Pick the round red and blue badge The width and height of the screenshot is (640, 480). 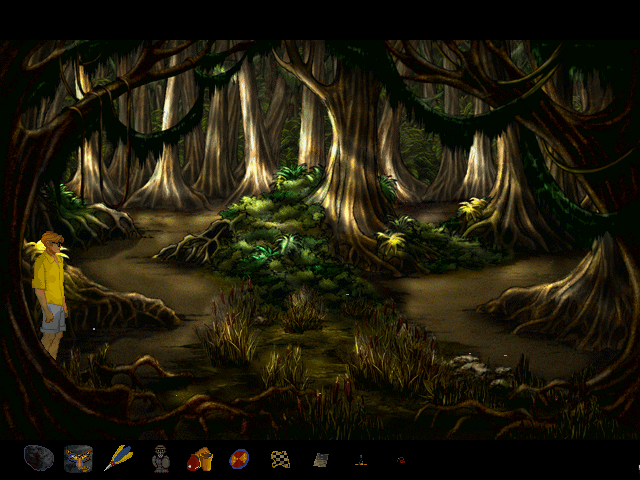239,459
